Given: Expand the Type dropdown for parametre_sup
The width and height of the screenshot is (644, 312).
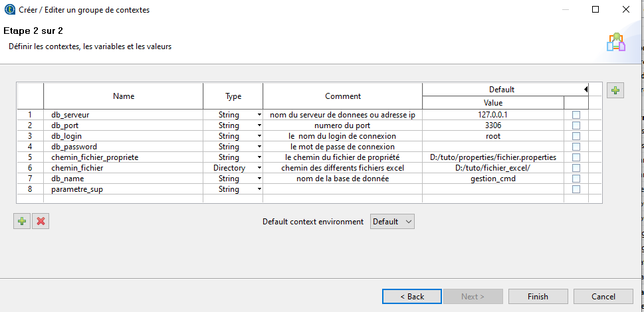Looking at the screenshot, I should pyautogui.click(x=259, y=189).
